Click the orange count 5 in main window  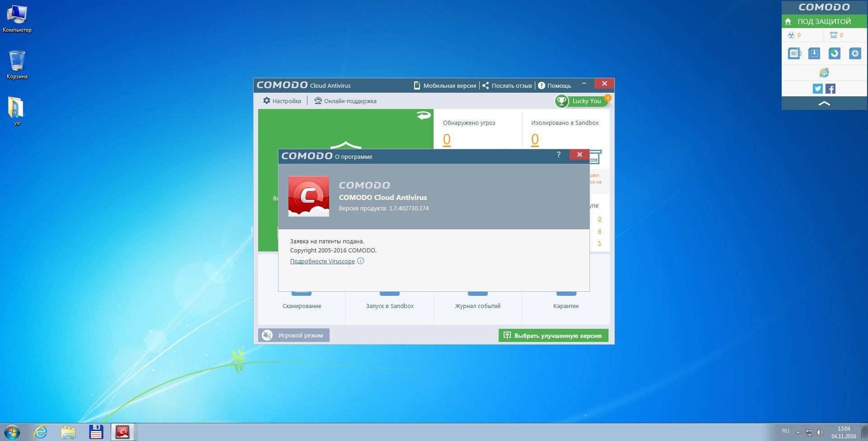pos(599,243)
